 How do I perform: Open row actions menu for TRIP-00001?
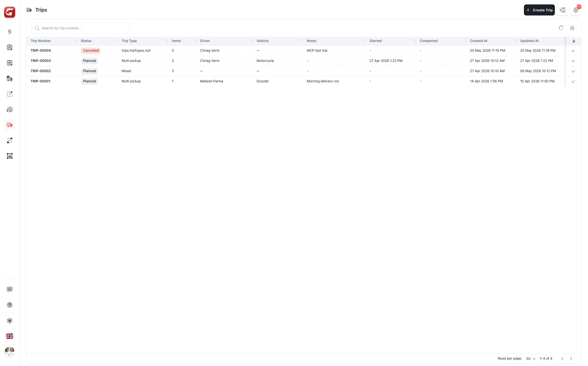pyautogui.click(x=574, y=82)
